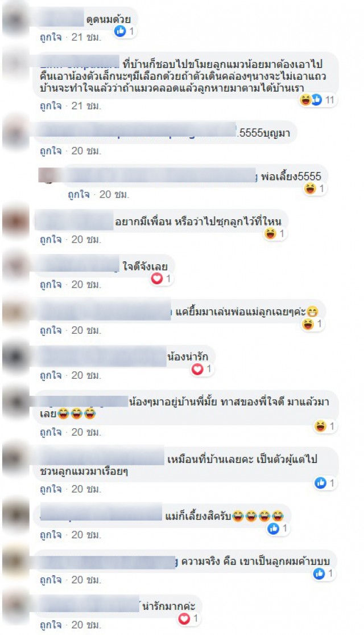
Task: Like the พ่อเลี้ยง5555 reply via ถูกใจ
Action: pyautogui.click(x=78, y=194)
